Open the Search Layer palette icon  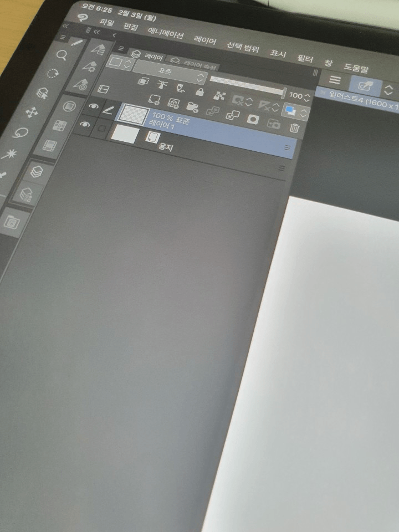26,195
